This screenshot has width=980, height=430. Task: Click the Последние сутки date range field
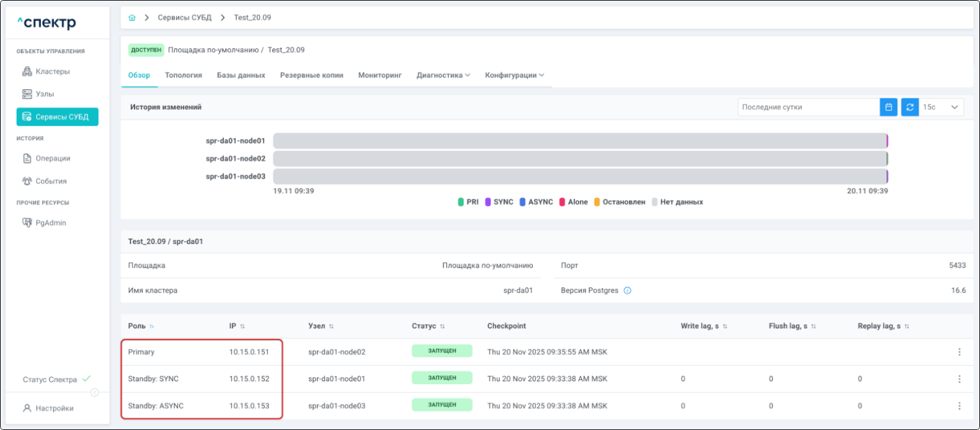pyautogui.click(x=808, y=107)
